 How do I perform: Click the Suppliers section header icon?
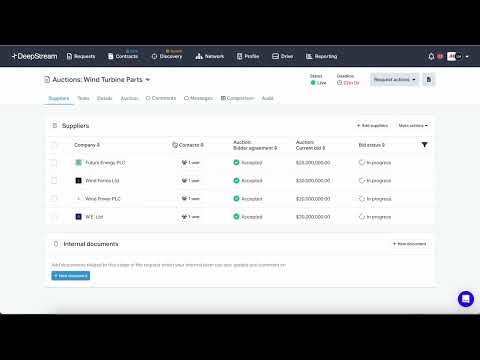[x=55, y=126]
